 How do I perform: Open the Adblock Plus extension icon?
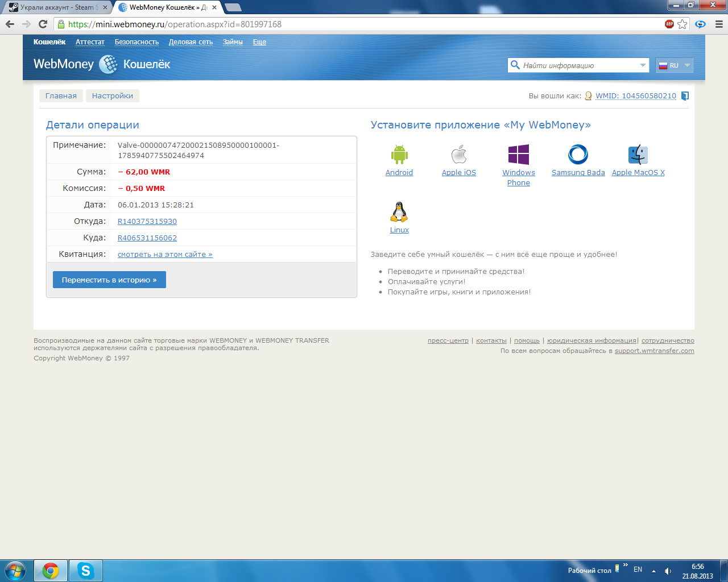tap(669, 24)
